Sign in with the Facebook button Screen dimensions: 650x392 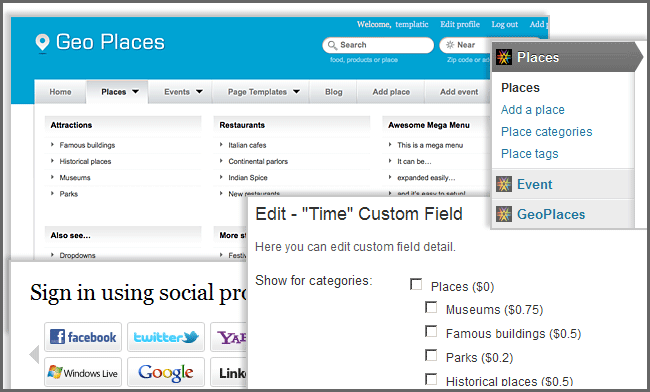click(83, 337)
